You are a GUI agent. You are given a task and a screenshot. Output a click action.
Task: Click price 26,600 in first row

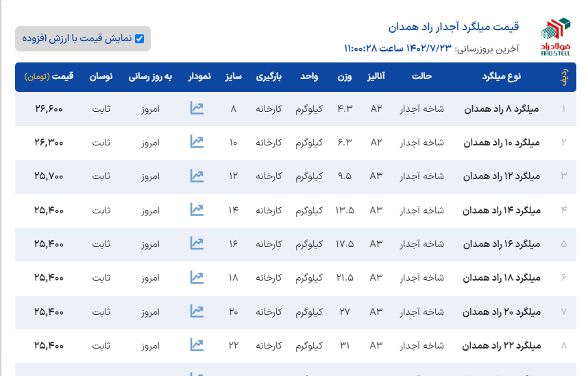(49, 109)
